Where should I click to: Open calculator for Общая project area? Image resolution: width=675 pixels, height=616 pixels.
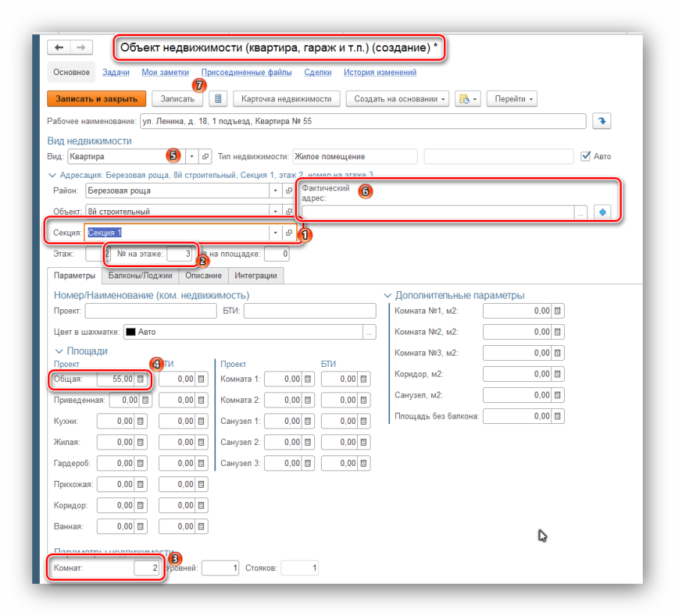(x=139, y=380)
